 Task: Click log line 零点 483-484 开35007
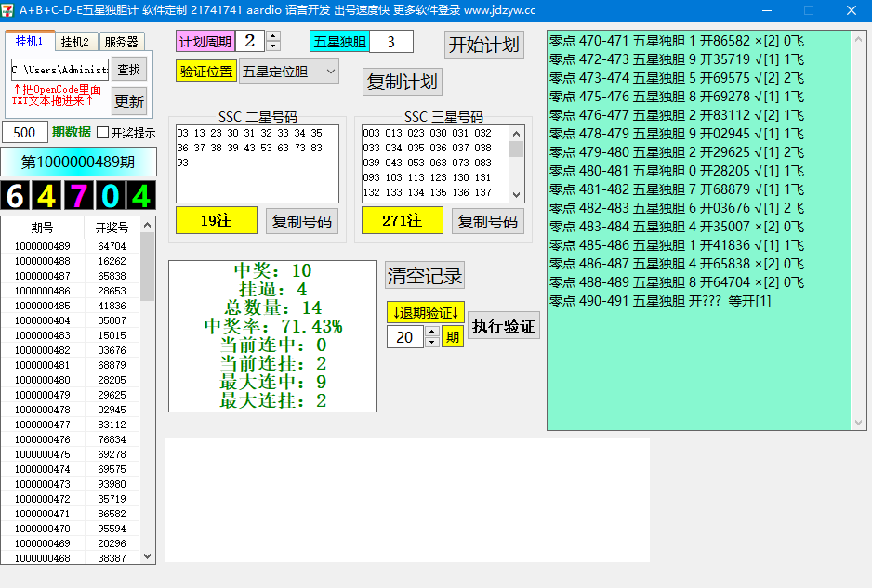pyautogui.click(x=676, y=227)
